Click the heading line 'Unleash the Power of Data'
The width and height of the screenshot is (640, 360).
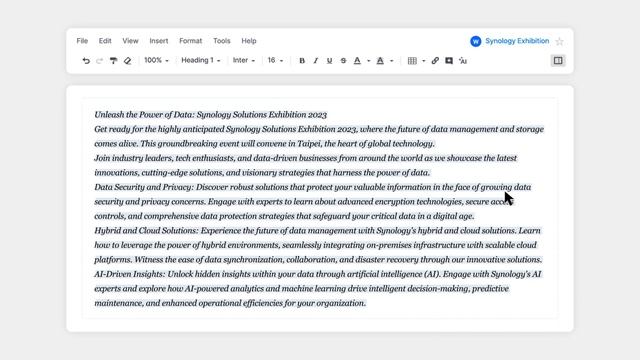click(211, 115)
